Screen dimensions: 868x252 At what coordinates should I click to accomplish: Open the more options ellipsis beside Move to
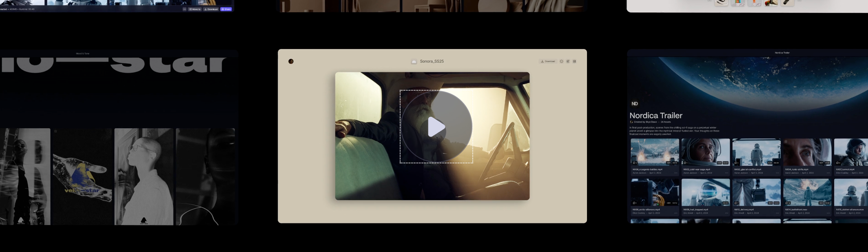coord(184,9)
